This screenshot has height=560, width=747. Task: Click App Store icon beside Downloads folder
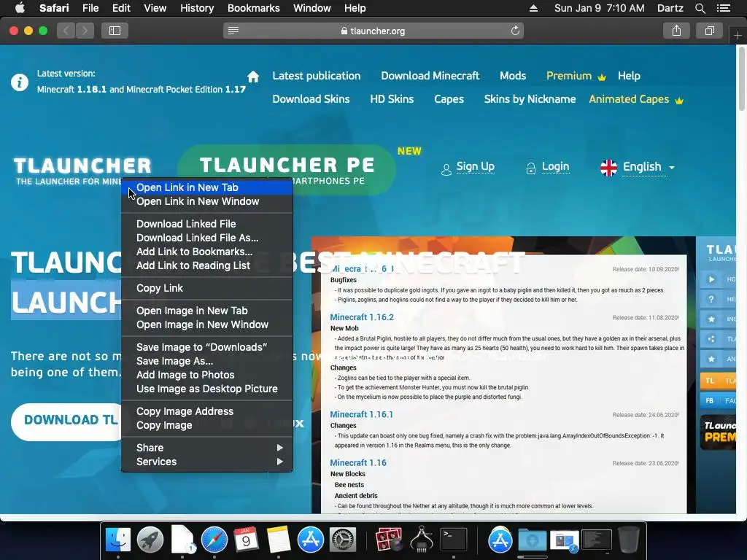(x=500, y=540)
